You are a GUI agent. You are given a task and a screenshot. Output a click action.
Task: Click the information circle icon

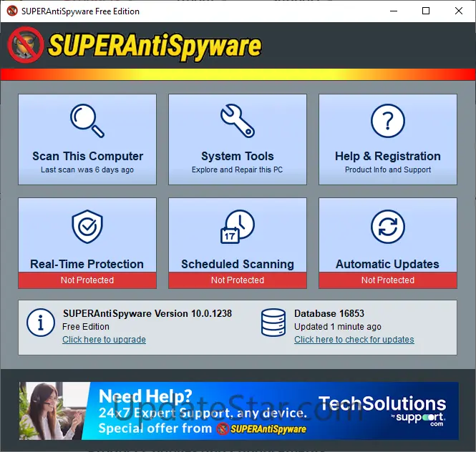[x=41, y=323]
